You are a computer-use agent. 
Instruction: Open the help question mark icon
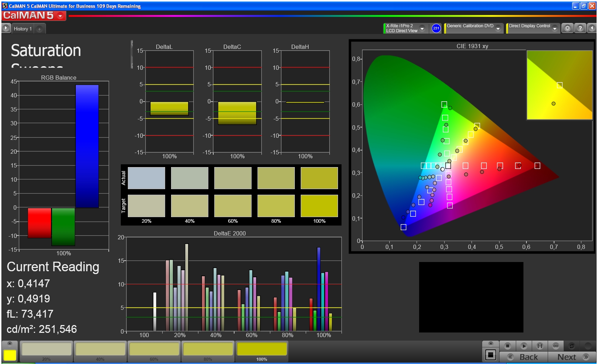point(580,28)
